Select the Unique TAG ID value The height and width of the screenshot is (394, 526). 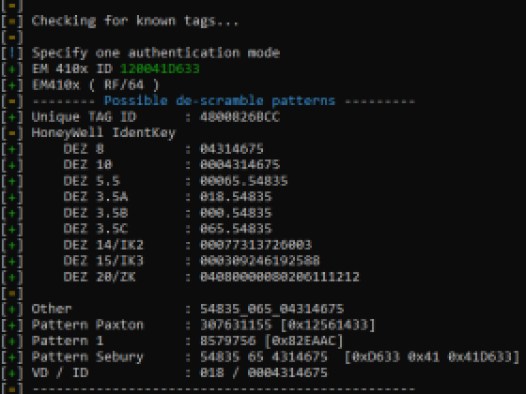tap(240, 117)
